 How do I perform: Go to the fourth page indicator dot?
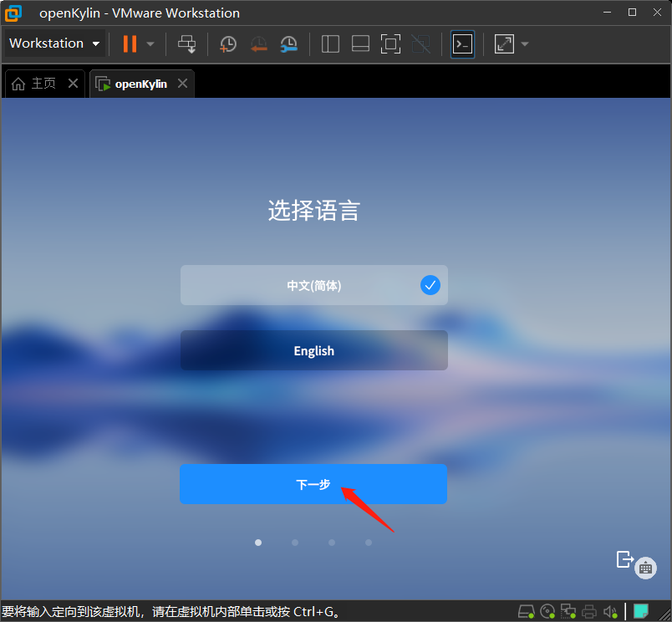click(369, 543)
